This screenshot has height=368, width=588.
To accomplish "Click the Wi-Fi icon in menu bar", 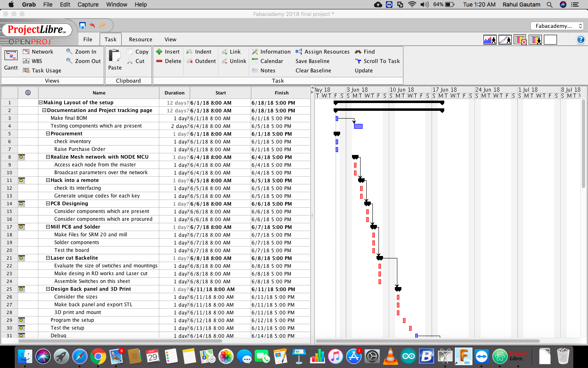I will 412,4.
